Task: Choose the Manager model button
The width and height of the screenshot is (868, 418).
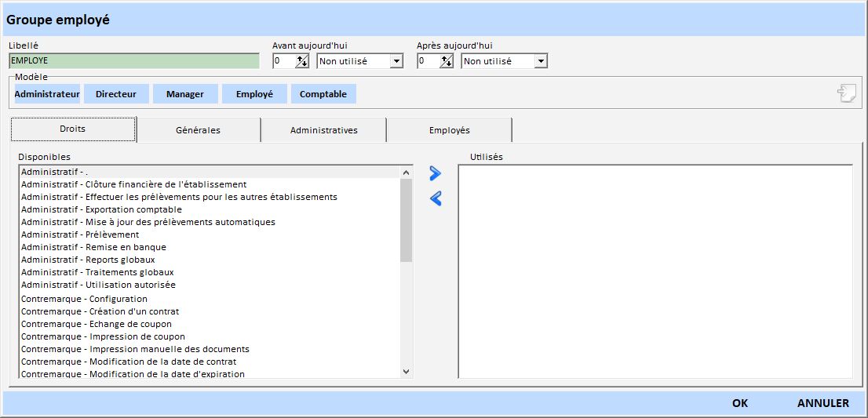Action: (x=185, y=94)
